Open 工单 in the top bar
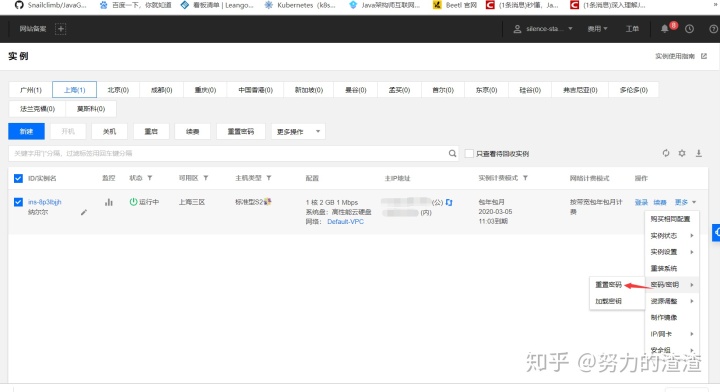 click(x=632, y=29)
